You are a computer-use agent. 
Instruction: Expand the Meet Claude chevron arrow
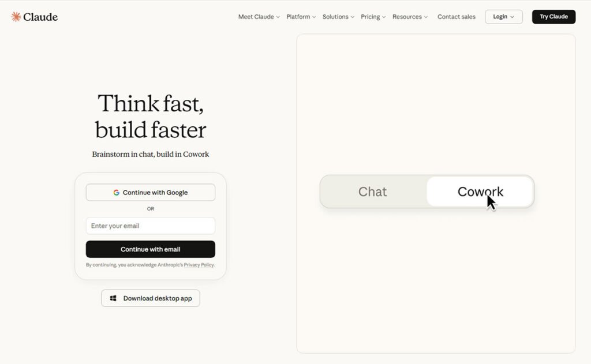pos(278,17)
